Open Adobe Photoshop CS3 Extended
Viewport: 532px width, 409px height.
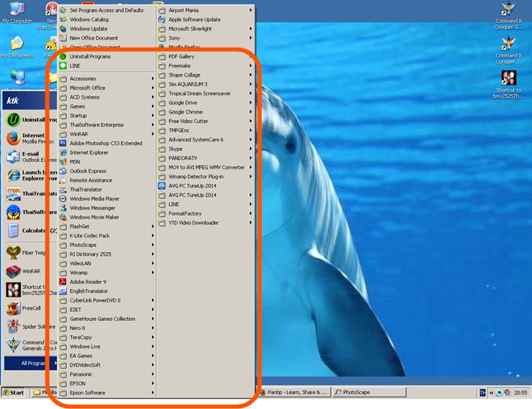point(107,143)
